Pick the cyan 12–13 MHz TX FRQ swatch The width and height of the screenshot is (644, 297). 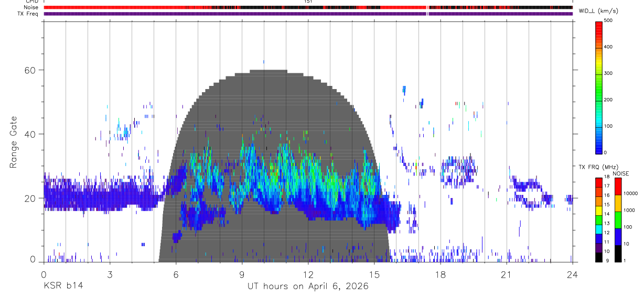(598, 229)
